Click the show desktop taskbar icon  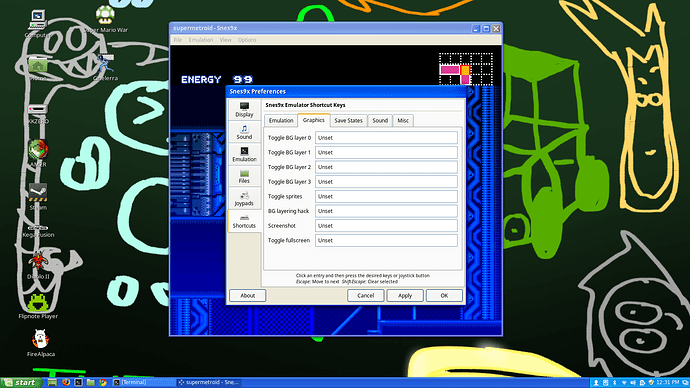pyautogui.click(x=52, y=382)
